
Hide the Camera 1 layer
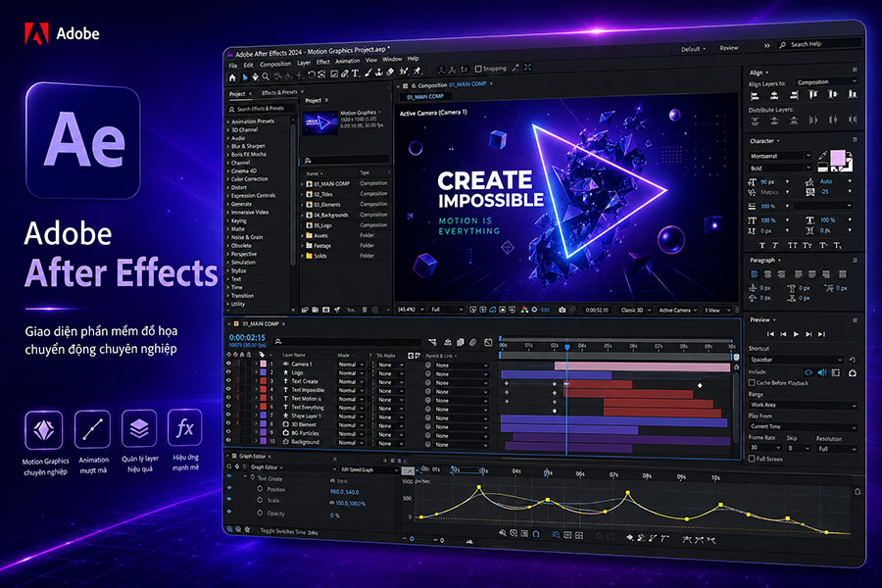click(x=228, y=364)
